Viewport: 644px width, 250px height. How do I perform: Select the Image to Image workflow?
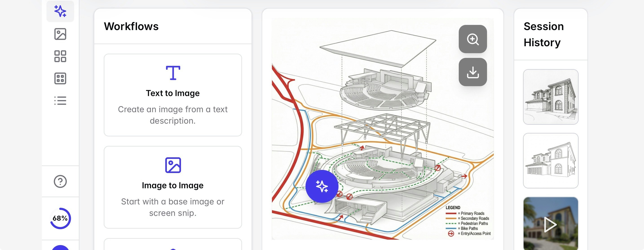173,187
